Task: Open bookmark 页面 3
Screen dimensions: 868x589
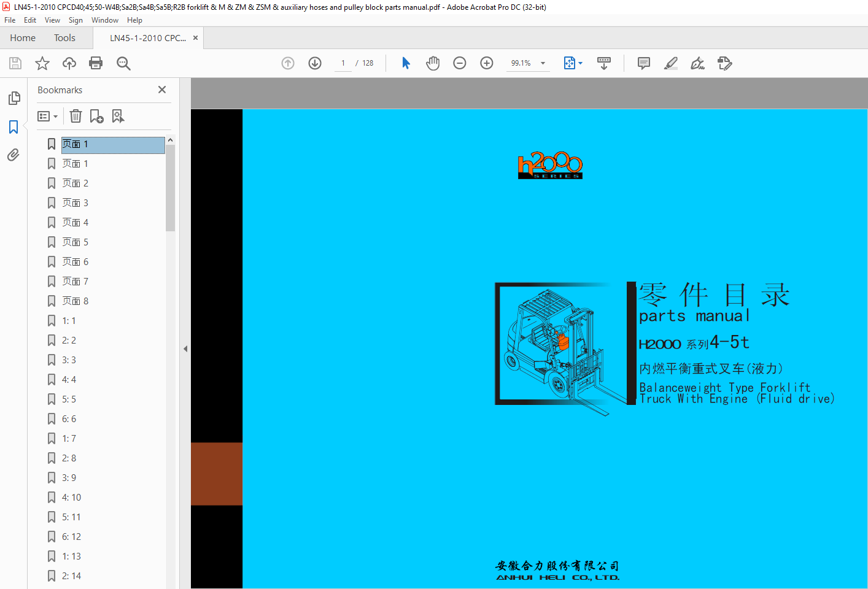Action: point(75,203)
